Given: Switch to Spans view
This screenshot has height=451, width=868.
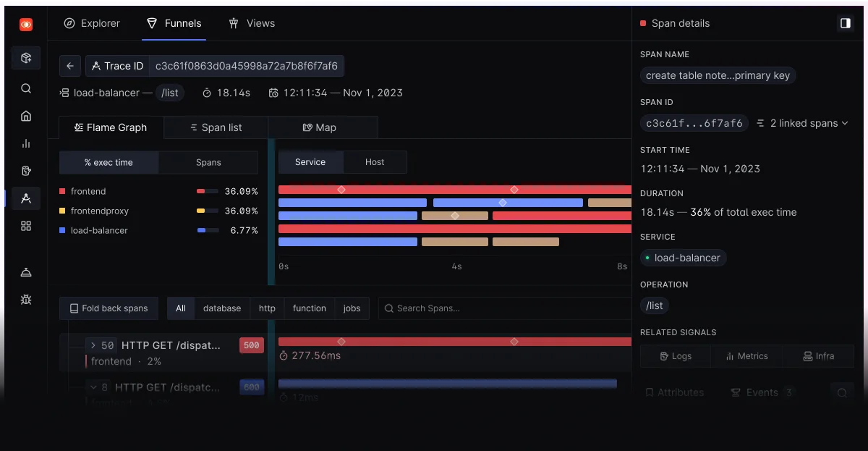Looking at the screenshot, I should pos(208,162).
